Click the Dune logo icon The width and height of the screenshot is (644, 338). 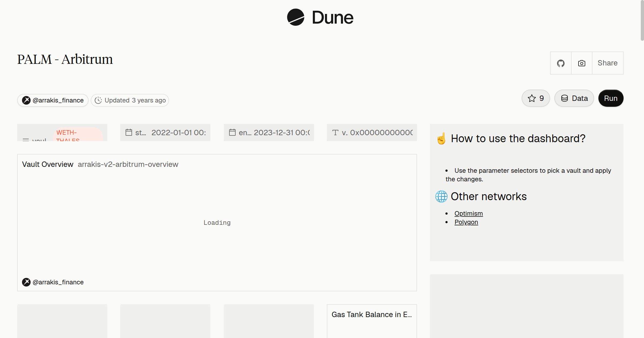pyautogui.click(x=295, y=17)
